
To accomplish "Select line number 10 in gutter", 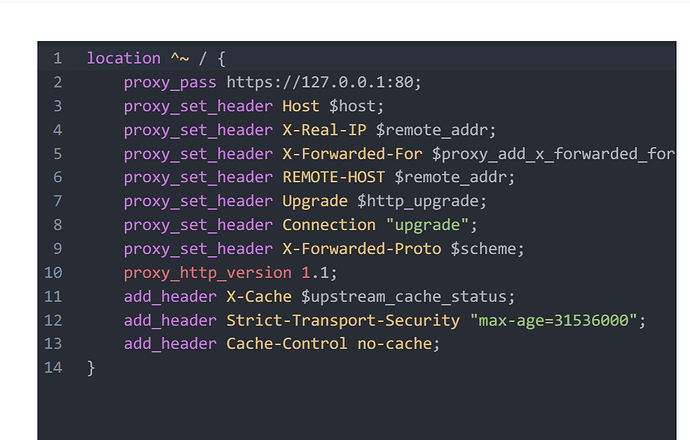I will [x=53, y=273].
